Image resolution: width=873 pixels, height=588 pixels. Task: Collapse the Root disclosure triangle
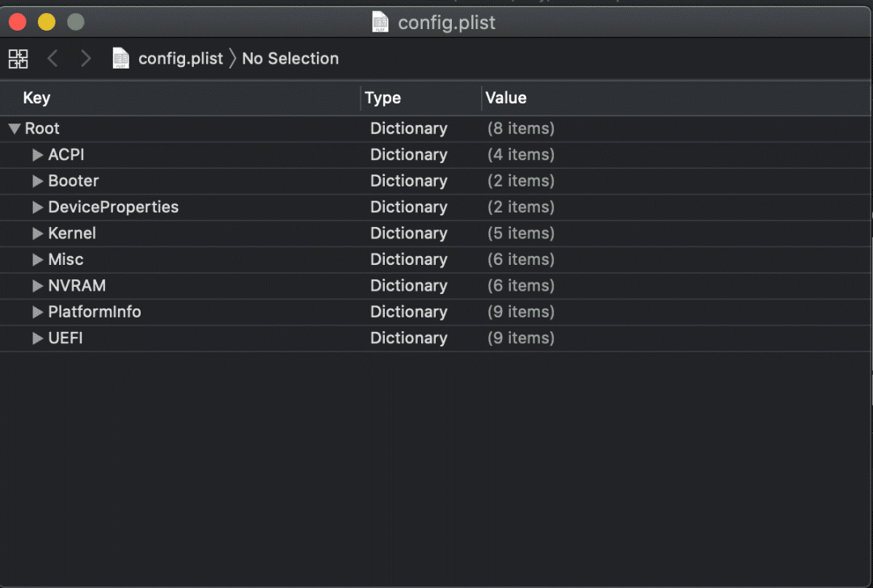coord(15,128)
